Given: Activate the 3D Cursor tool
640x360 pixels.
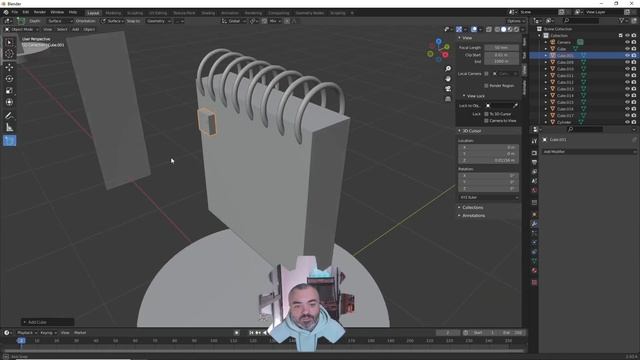Looking at the screenshot, I should [9, 53].
